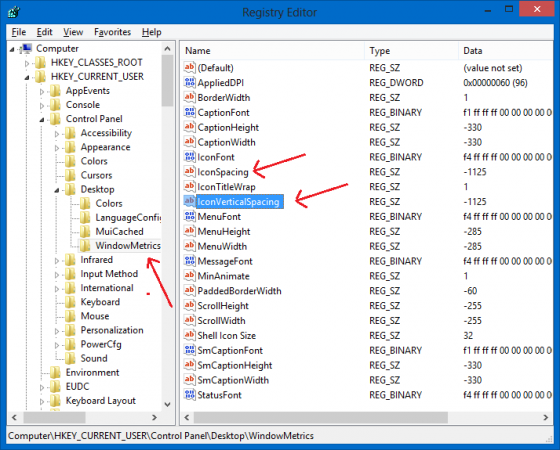
Task: Select the LanguageConfig key in tree
Action: click(x=128, y=218)
